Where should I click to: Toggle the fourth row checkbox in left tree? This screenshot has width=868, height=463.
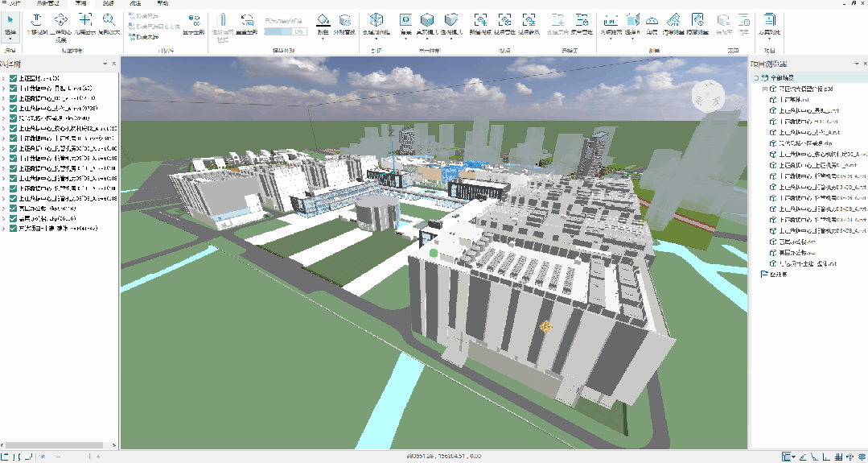click(14, 108)
